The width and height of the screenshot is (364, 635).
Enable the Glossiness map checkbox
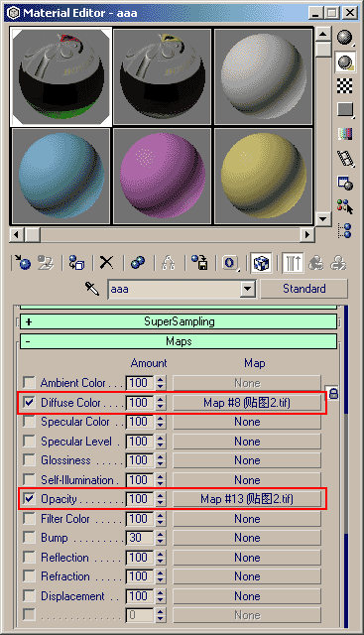click(x=29, y=460)
